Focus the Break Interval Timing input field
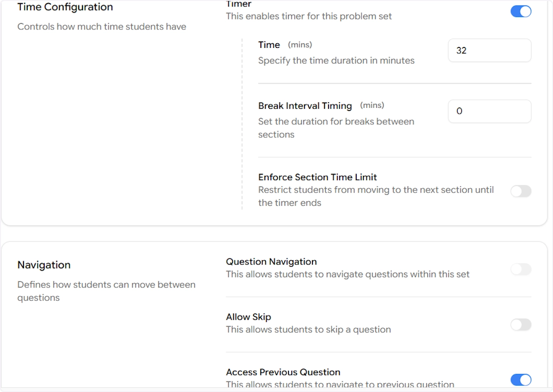553x392 pixels. [489, 111]
